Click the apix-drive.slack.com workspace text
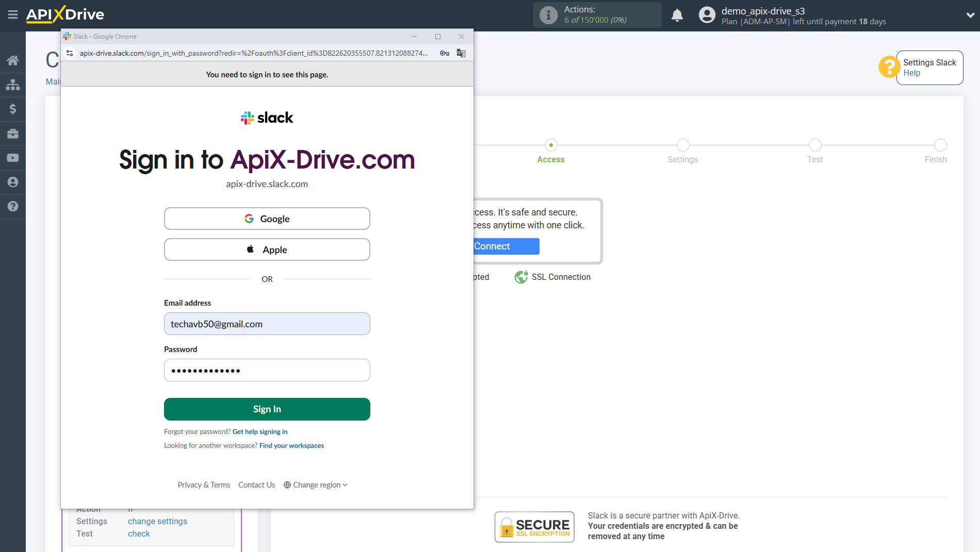 (x=267, y=184)
